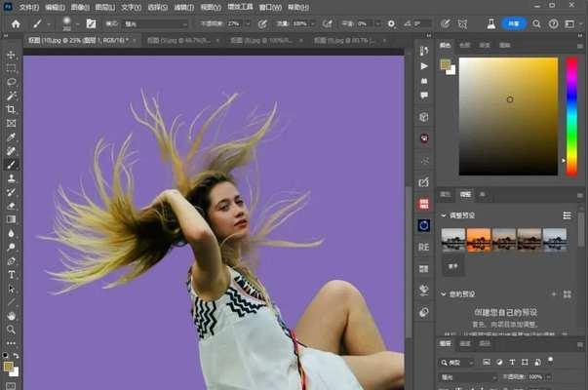Swap foreground and background colors
588x390 pixels.
[x=17, y=356]
